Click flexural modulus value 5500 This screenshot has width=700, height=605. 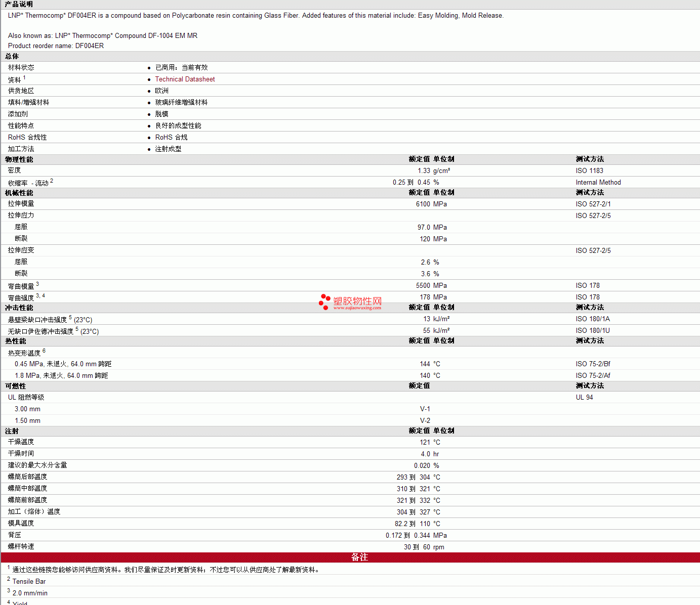[x=423, y=286]
